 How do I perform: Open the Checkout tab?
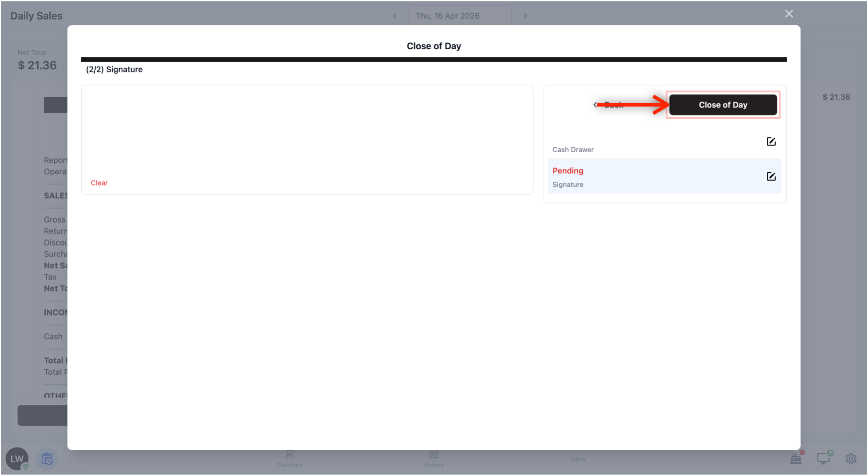tap(289, 459)
